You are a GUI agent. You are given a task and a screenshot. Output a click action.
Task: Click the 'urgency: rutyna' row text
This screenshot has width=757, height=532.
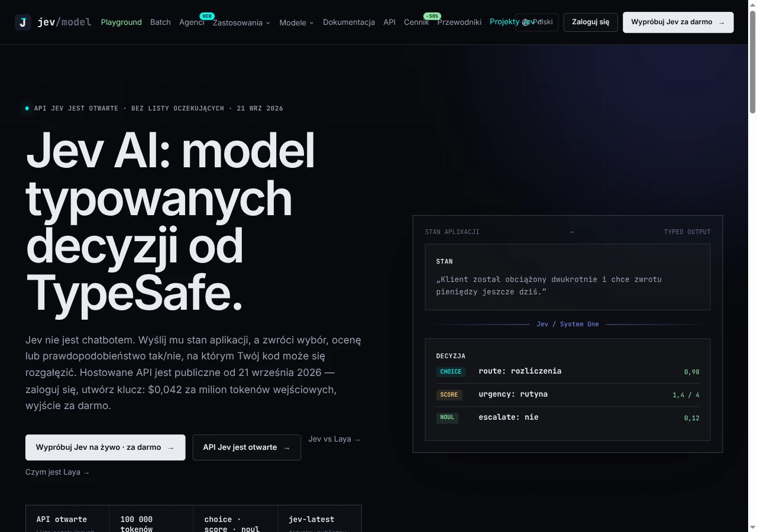513,394
